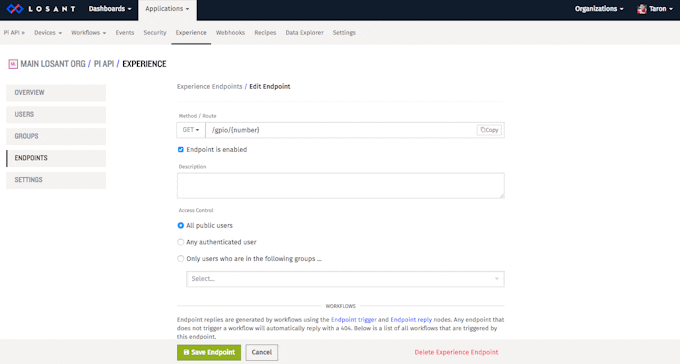This screenshot has height=364, width=680.
Task: Select All public users access option
Action: click(x=181, y=226)
